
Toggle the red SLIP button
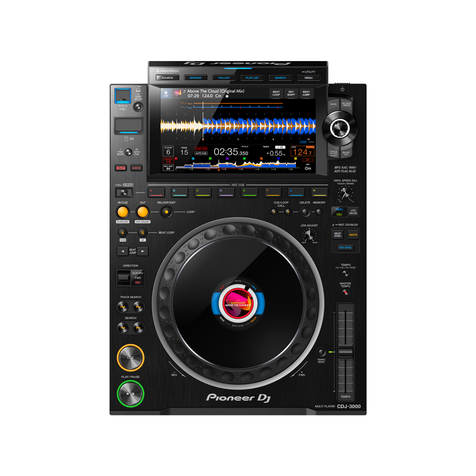click(121, 168)
